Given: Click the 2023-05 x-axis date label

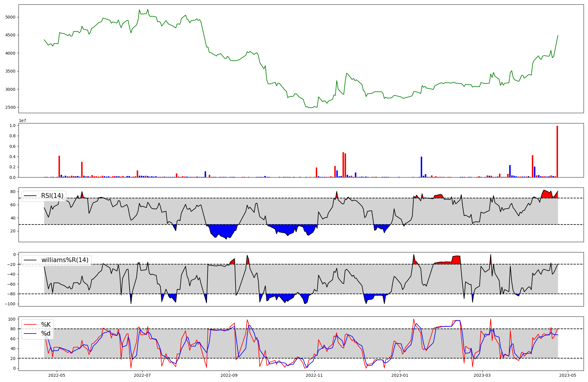Looking at the screenshot, I should coord(568,375).
